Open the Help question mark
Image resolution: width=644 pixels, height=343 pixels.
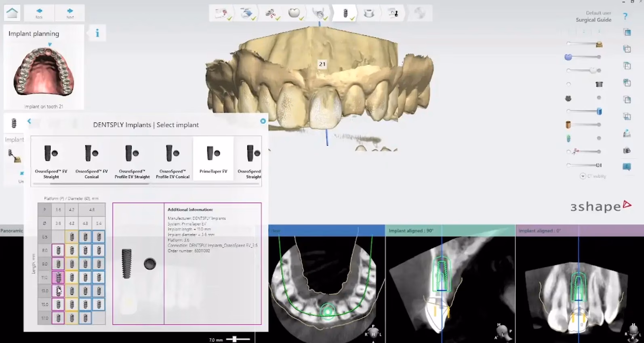[625, 16]
